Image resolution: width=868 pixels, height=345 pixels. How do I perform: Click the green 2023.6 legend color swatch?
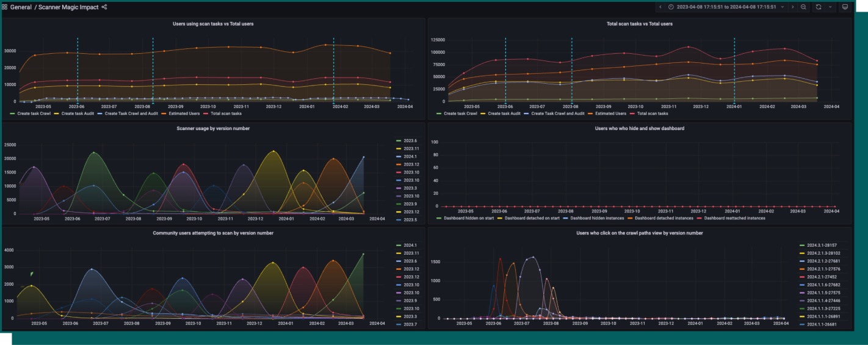pos(398,140)
